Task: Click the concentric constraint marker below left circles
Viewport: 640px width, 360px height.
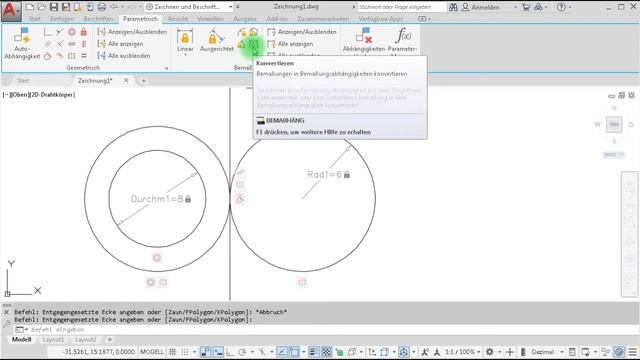Action: coord(151,282)
